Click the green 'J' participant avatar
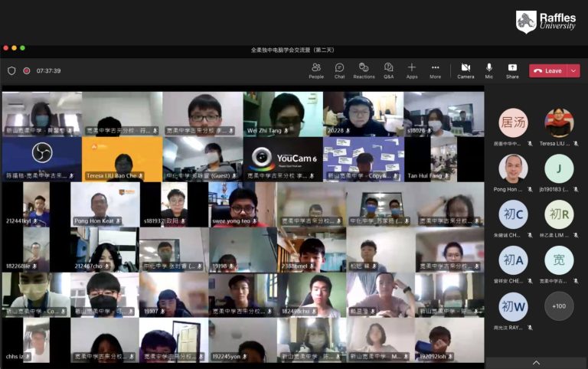 coord(559,168)
